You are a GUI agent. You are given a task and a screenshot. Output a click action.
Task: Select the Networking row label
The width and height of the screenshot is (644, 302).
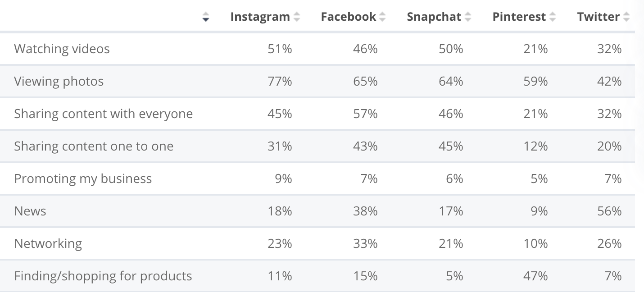point(48,243)
